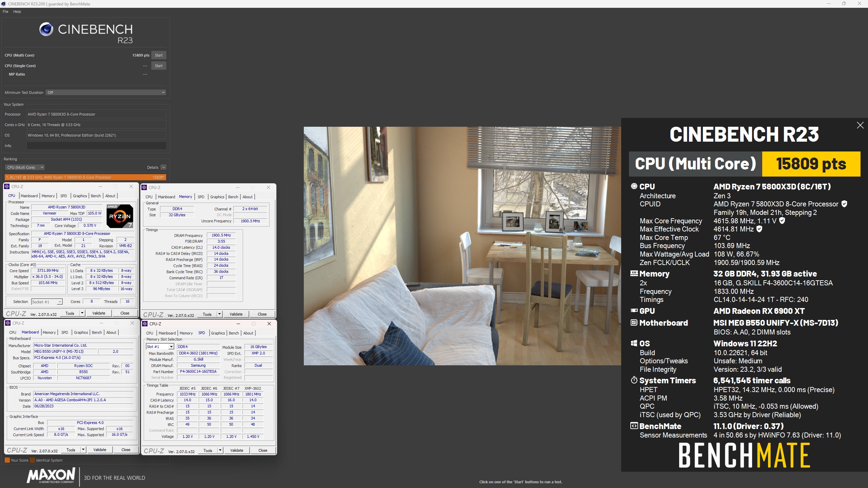Viewport: 868px width, 488px height.
Task: Click the Cinebench R23 logo icon
Action: pyautogui.click(x=46, y=29)
